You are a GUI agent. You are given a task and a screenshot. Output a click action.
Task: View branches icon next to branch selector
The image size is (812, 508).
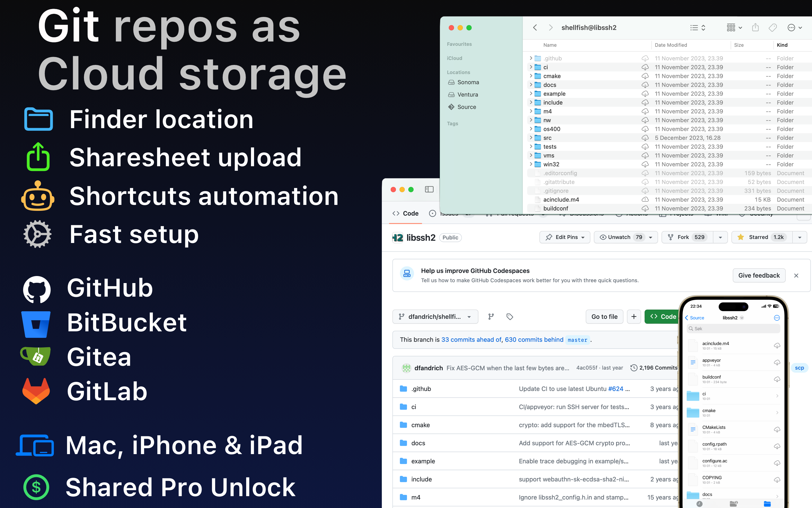coord(491,316)
